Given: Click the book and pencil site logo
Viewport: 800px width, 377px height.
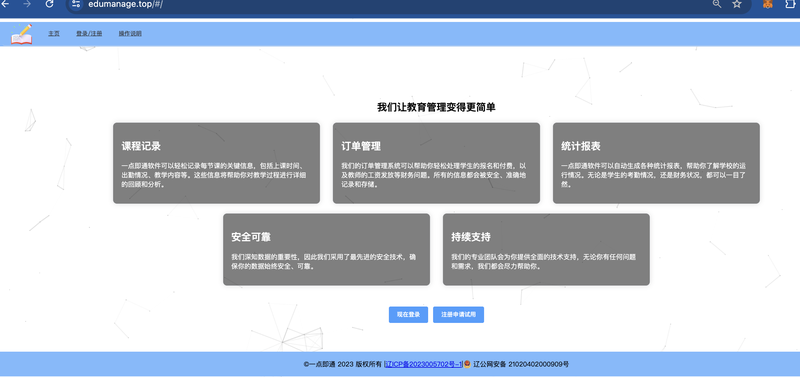Looking at the screenshot, I should tap(21, 34).
